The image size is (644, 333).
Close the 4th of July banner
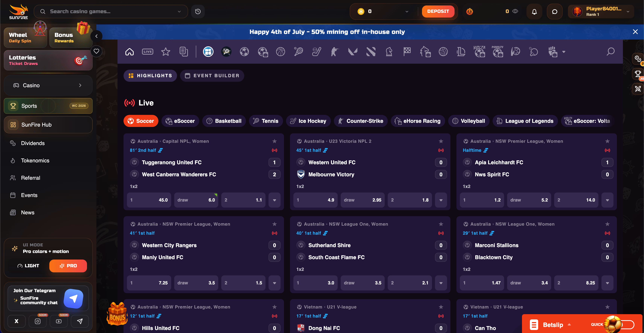(635, 32)
